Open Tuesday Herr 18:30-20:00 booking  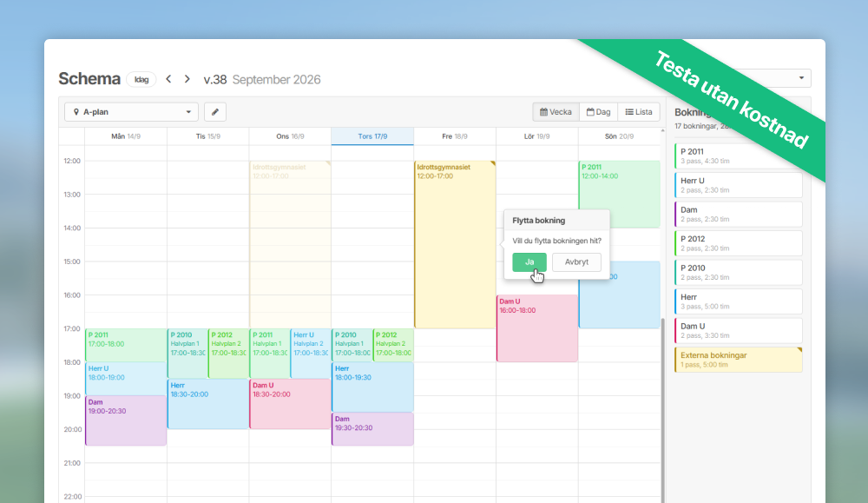click(x=208, y=404)
